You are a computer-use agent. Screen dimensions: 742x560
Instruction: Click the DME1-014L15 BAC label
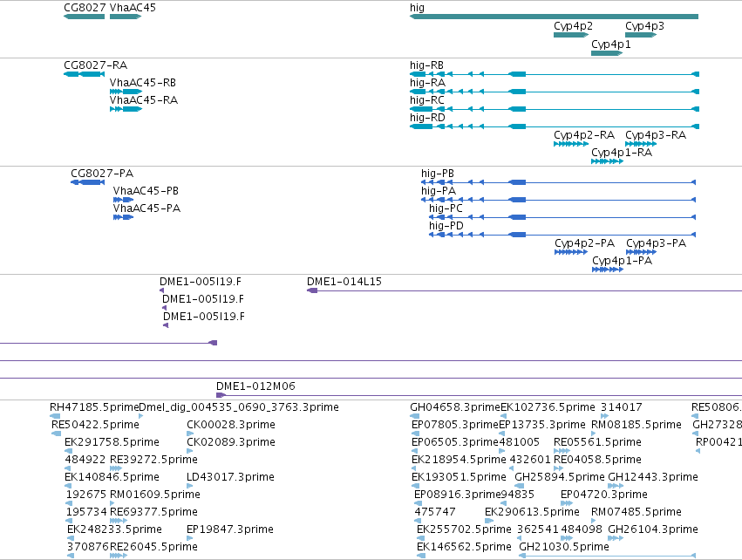tap(344, 282)
